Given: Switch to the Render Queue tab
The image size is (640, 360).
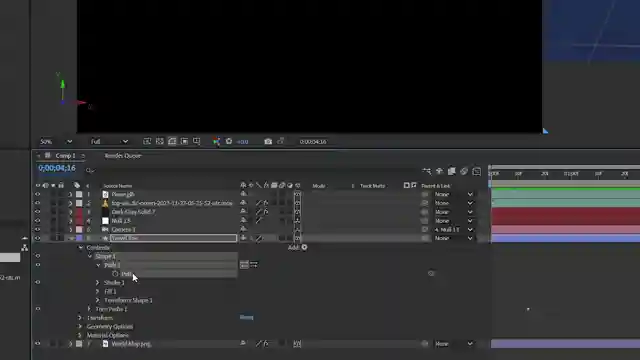Looking at the screenshot, I should click(123, 156).
